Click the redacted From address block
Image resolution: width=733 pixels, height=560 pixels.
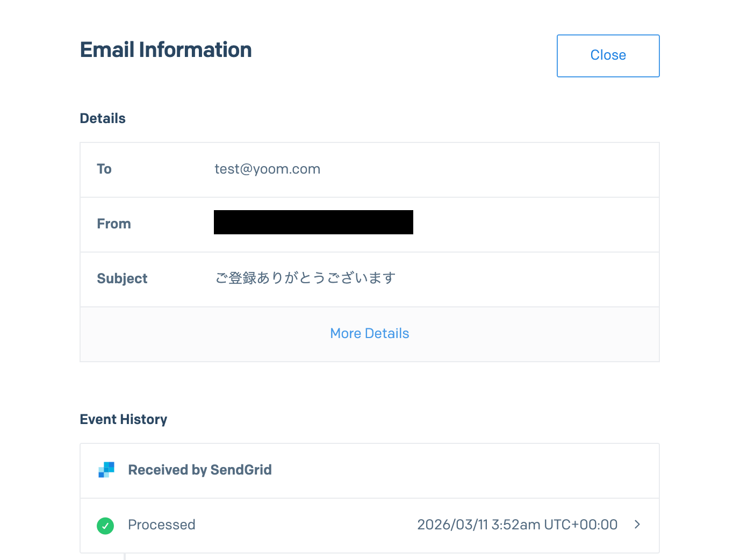(x=313, y=222)
